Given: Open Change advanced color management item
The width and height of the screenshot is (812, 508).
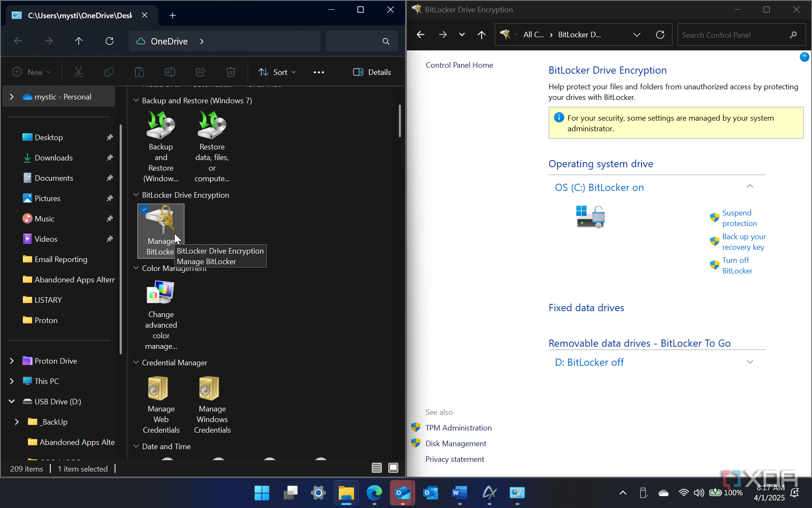Looking at the screenshot, I should (161, 315).
